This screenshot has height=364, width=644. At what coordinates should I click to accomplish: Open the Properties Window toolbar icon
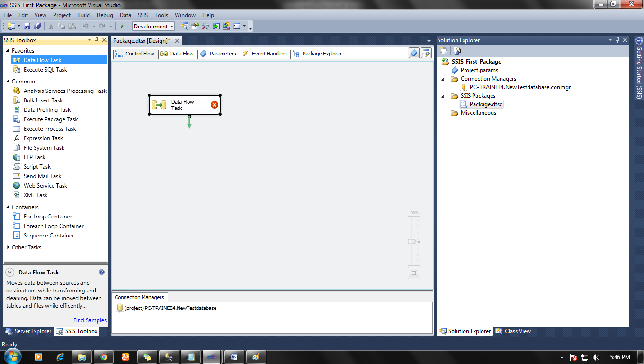[195, 26]
